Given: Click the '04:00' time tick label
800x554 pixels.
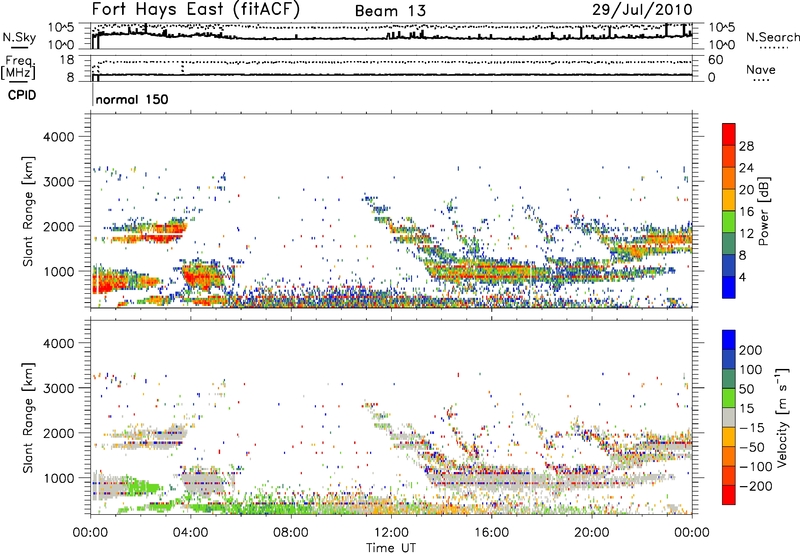Looking at the screenshot, I should tap(191, 533).
